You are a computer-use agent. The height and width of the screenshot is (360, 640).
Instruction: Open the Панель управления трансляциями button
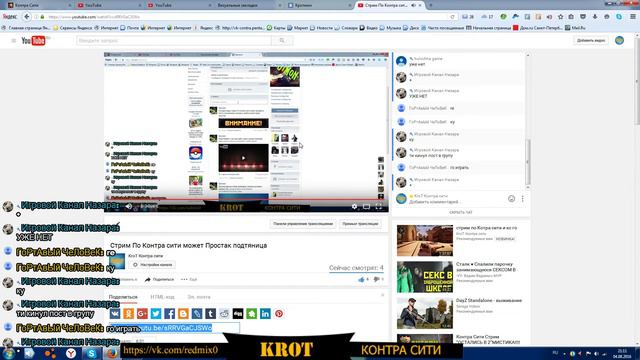pyautogui.click(x=303, y=224)
